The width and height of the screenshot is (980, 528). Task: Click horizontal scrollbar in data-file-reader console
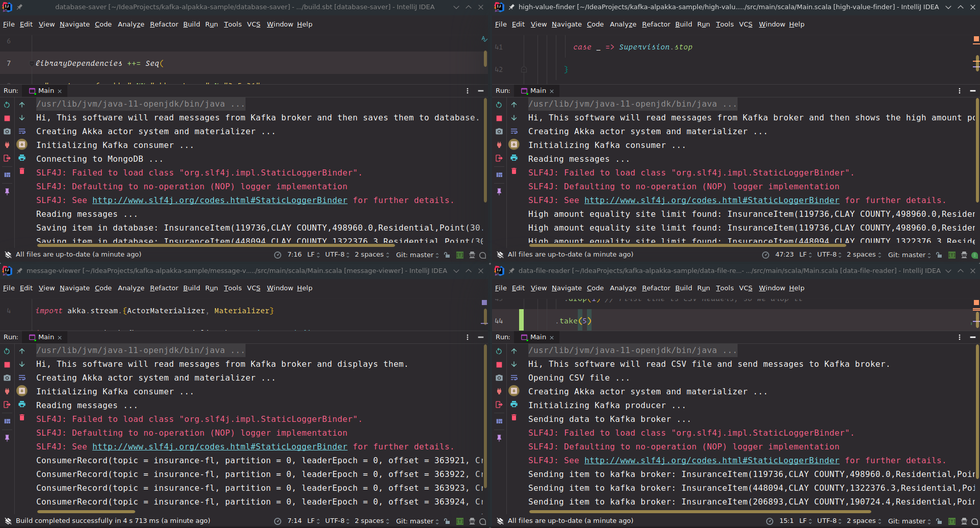click(x=700, y=512)
